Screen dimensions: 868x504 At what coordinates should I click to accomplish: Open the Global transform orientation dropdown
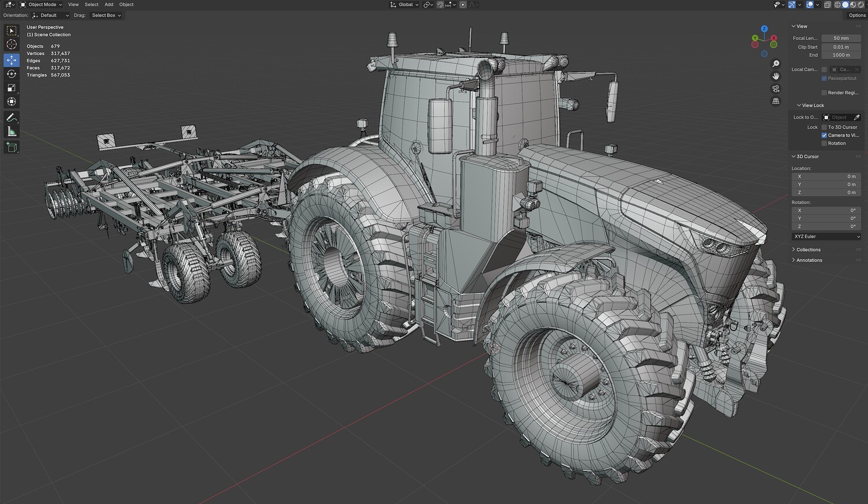[x=404, y=5]
